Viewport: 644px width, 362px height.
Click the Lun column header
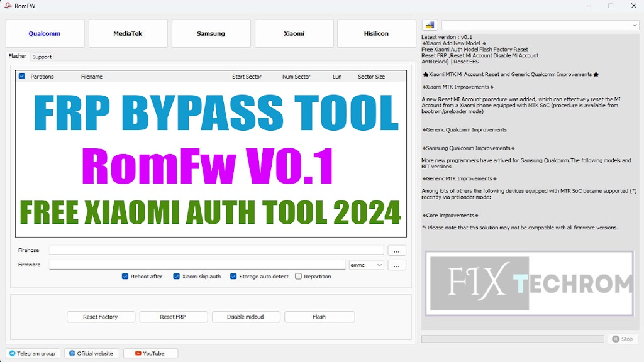pyautogui.click(x=337, y=77)
